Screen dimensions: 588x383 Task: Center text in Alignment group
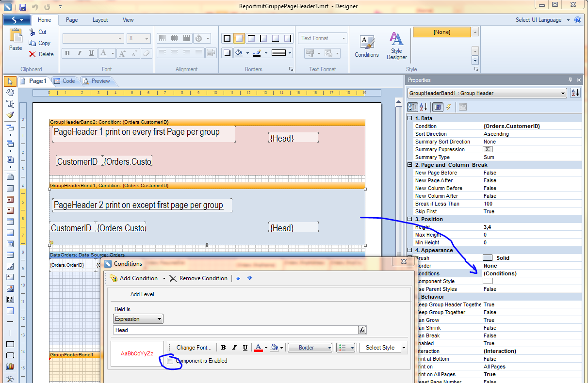175,53
